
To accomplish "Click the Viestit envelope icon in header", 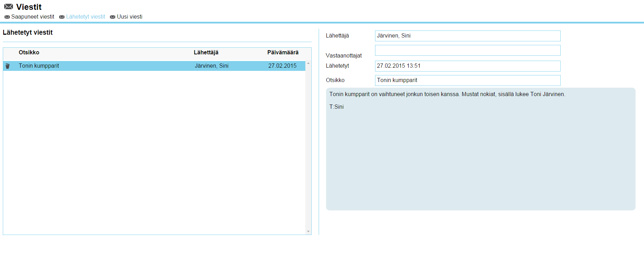I will 9,7.
